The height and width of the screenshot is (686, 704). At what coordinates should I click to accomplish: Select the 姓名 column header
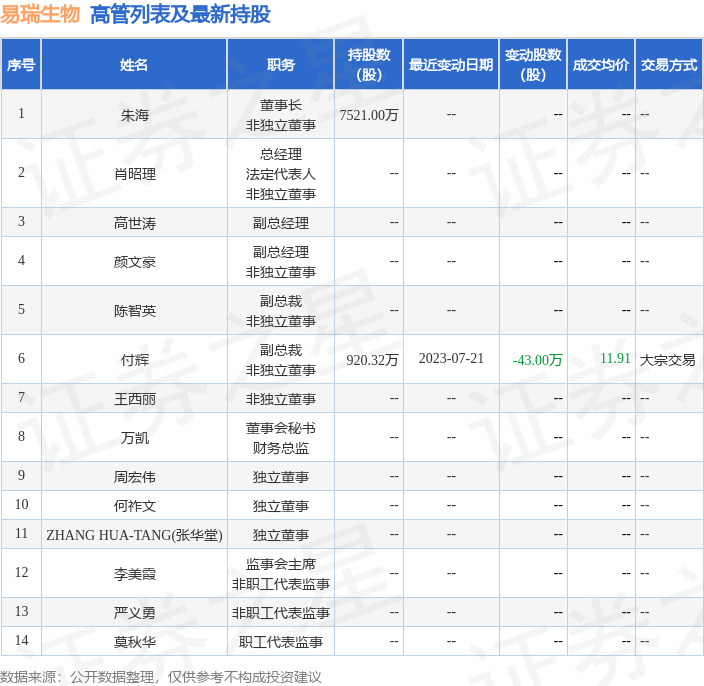(x=134, y=65)
